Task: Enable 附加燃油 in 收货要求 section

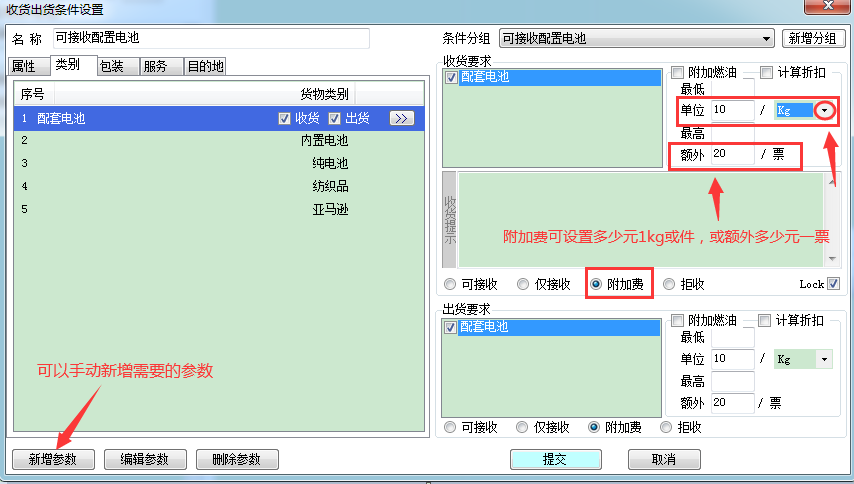Action: [678, 73]
